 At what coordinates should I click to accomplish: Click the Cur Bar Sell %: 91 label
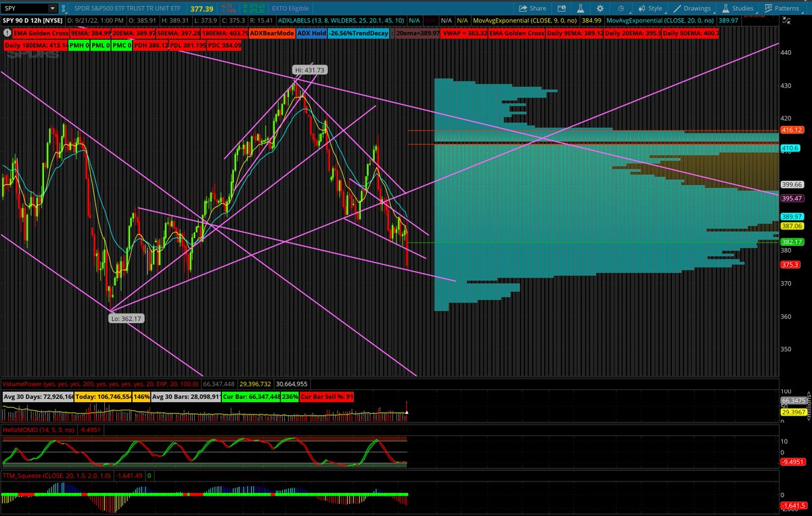pyautogui.click(x=327, y=396)
